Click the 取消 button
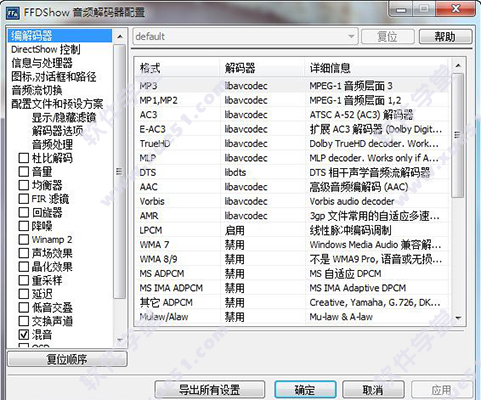This screenshot has width=481, height=400. (x=373, y=389)
